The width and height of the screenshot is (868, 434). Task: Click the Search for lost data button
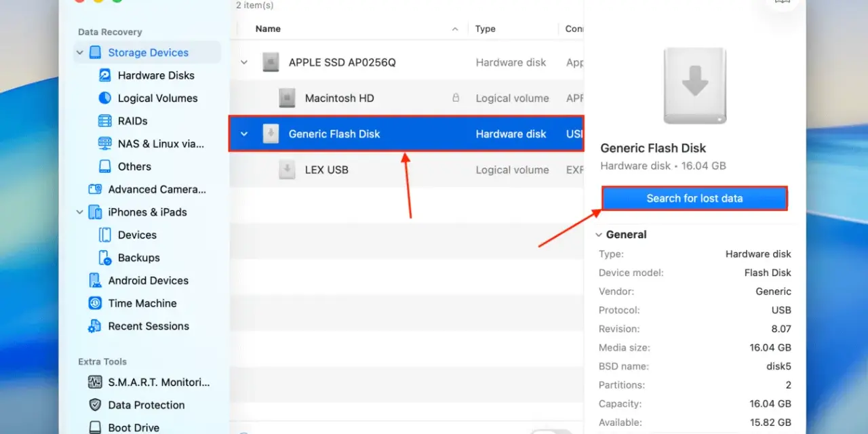694,198
